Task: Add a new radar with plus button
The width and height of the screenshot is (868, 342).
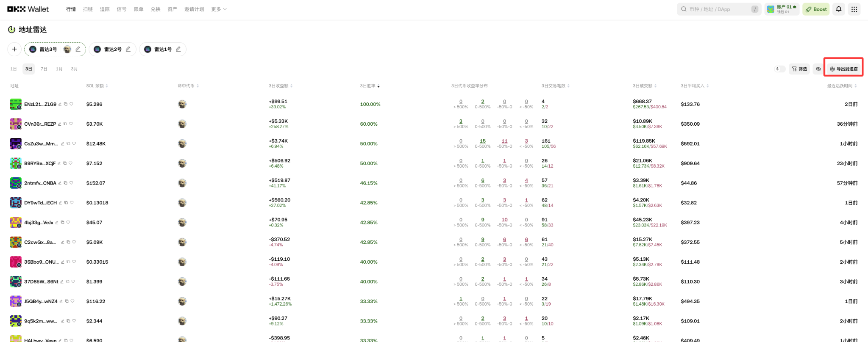Action: click(x=14, y=49)
